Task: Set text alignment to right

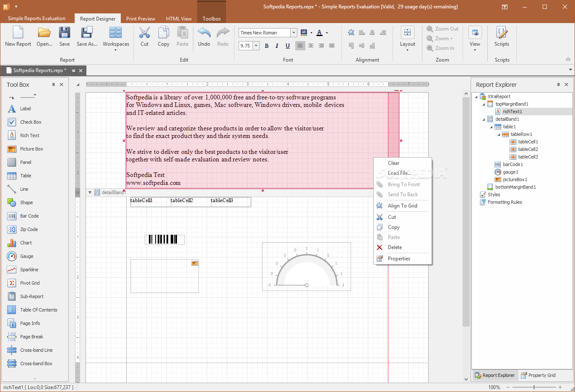Action: [321, 46]
